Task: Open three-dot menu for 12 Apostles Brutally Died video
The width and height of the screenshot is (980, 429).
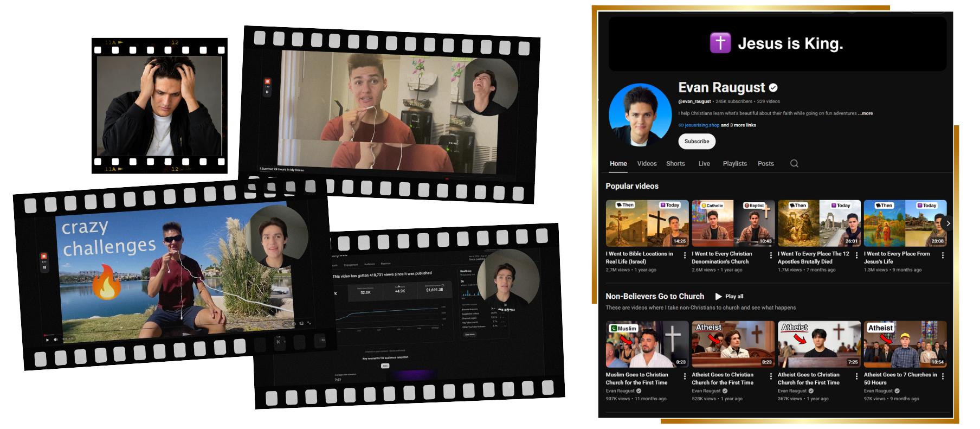Action: [856, 255]
